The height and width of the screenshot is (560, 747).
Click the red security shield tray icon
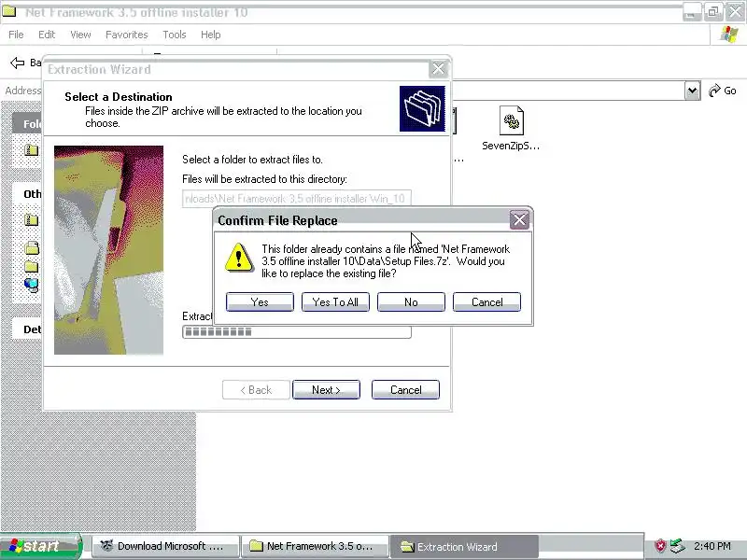click(660, 546)
